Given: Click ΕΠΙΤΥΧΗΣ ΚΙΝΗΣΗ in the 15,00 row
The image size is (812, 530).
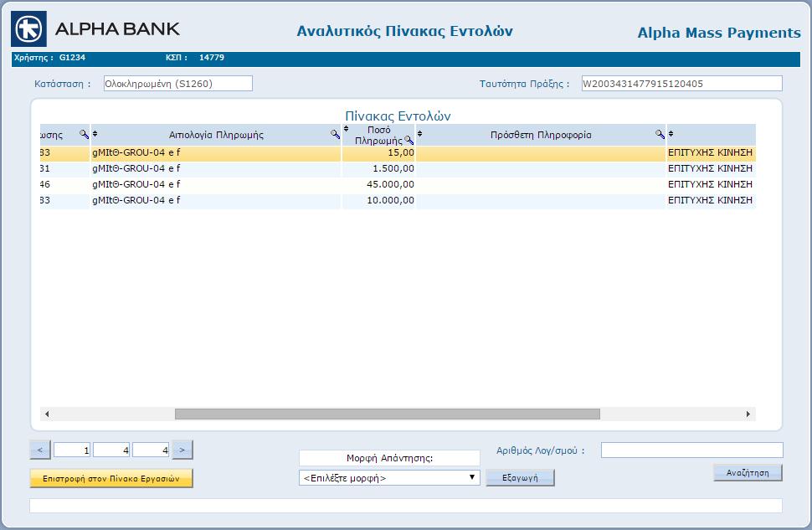Looking at the screenshot, I should click(x=710, y=153).
